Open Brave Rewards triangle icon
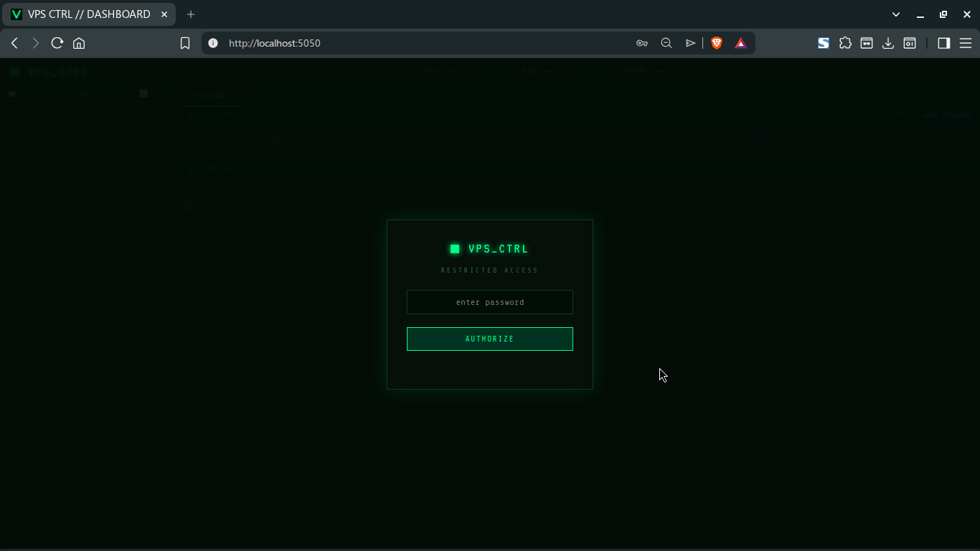The width and height of the screenshot is (980, 551). point(740,43)
